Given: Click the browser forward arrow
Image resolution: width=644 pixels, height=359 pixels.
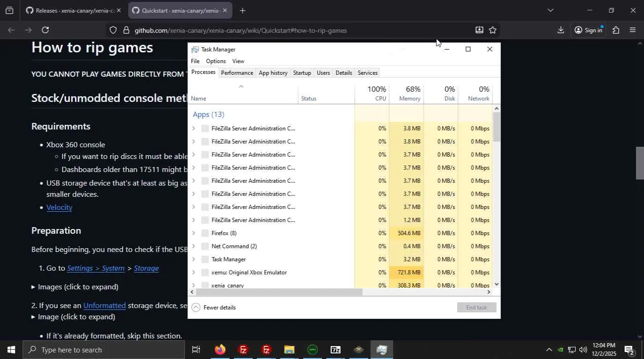Looking at the screenshot, I should click(28, 30).
